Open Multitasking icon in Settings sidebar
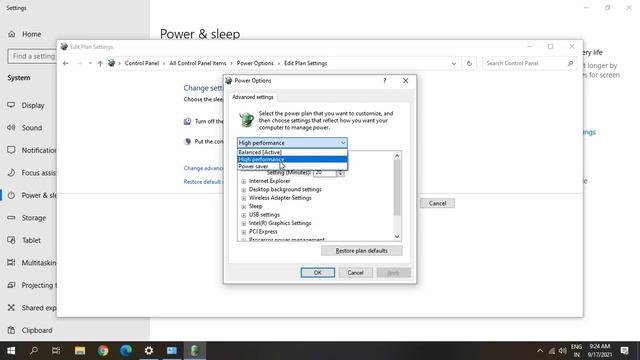 [x=11, y=262]
